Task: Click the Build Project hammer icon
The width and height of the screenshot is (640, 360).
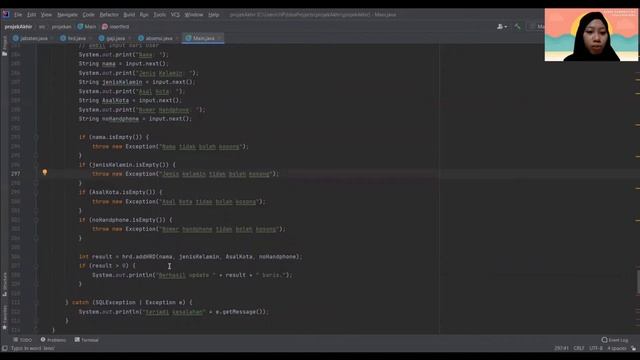Action: 518,27
